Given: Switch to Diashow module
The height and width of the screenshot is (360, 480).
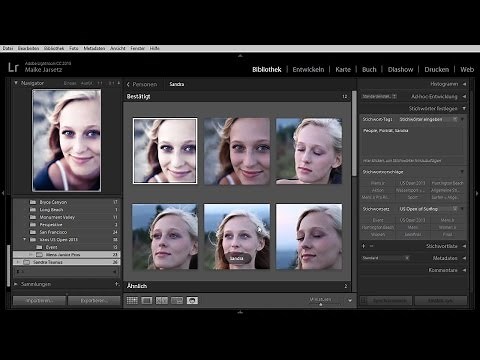Looking at the screenshot, I should point(400,69).
